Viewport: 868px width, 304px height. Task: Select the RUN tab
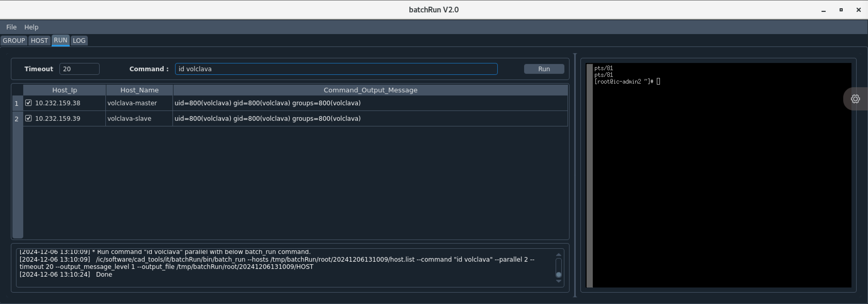tap(60, 40)
